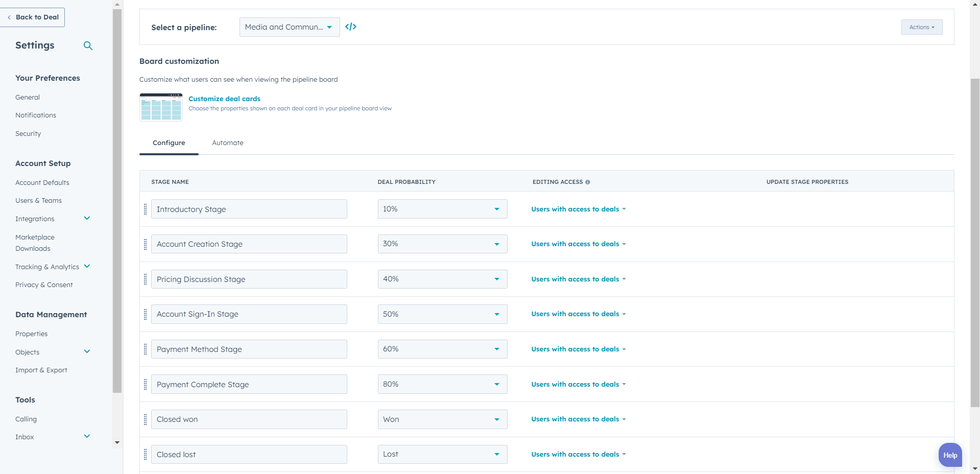Image resolution: width=980 pixels, height=474 pixels.
Task: Grab the Introductory Stage drag handle
Action: [x=146, y=209]
